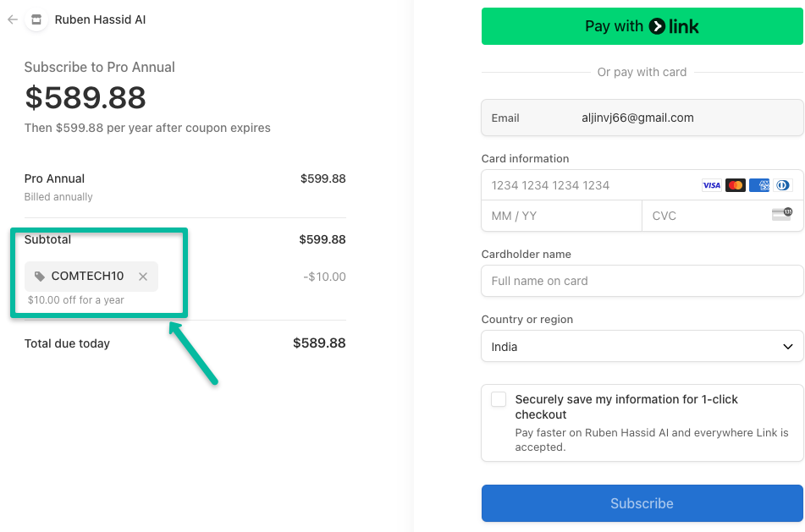Click the MM / YY expiry field
Screen dimensions: 805x532
(x=560, y=216)
